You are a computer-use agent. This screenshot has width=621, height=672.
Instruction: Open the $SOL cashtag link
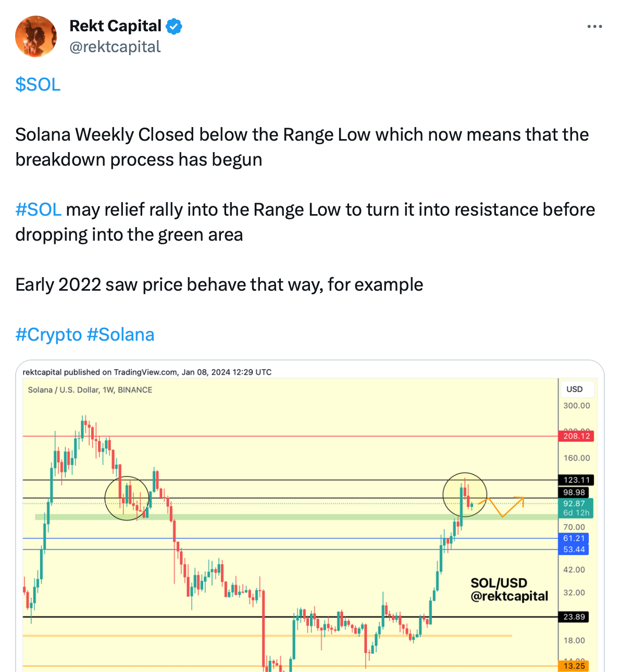pyautogui.click(x=38, y=84)
